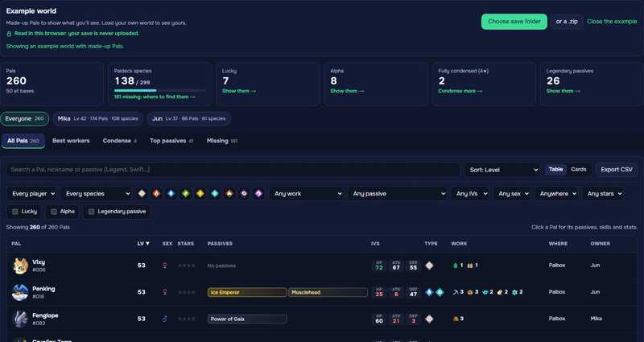Open the Every species dropdown
The image size is (644, 342).
tap(97, 194)
